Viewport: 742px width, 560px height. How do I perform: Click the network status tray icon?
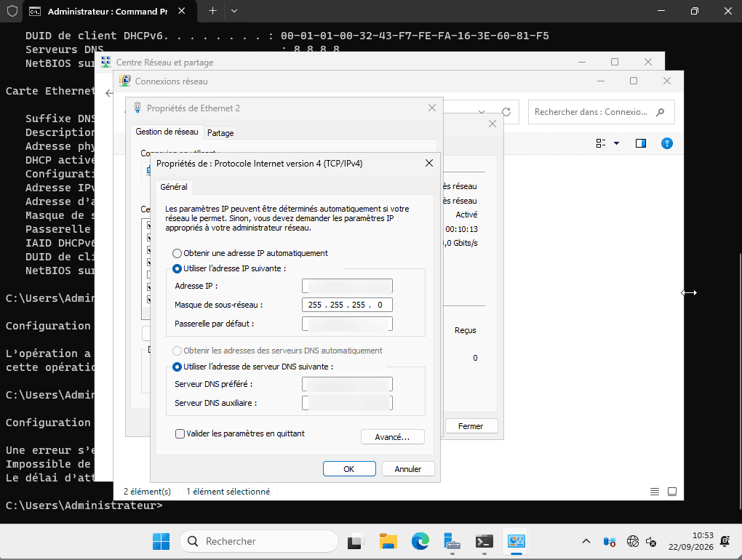pos(610,542)
